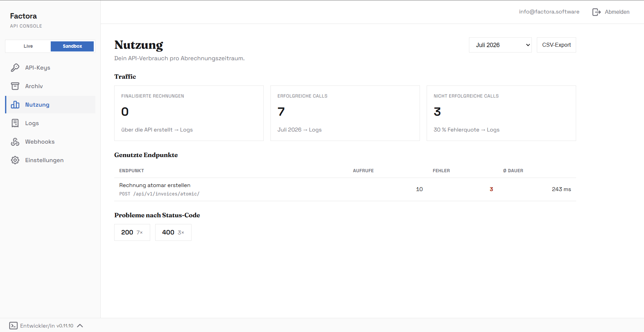This screenshot has height=332, width=644.
Task: Click the Traffic section heading
Action: click(125, 77)
